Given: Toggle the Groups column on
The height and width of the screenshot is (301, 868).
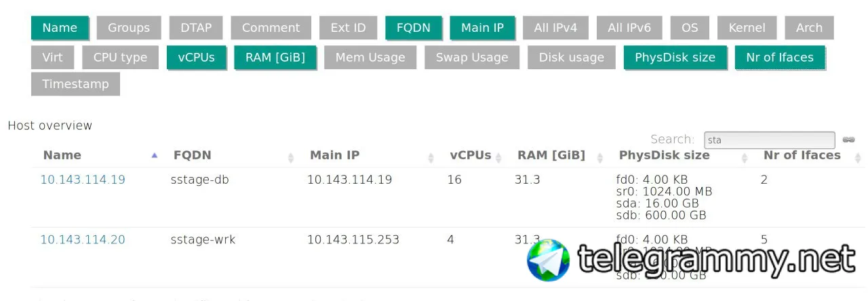Looking at the screenshot, I should click(x=128, y=28).
